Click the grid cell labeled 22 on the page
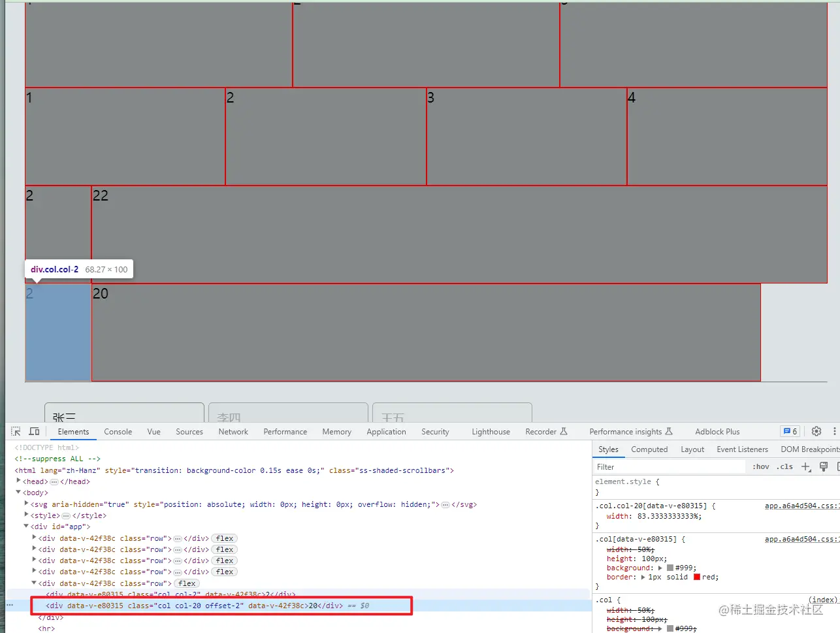 [x=459, y=235]
